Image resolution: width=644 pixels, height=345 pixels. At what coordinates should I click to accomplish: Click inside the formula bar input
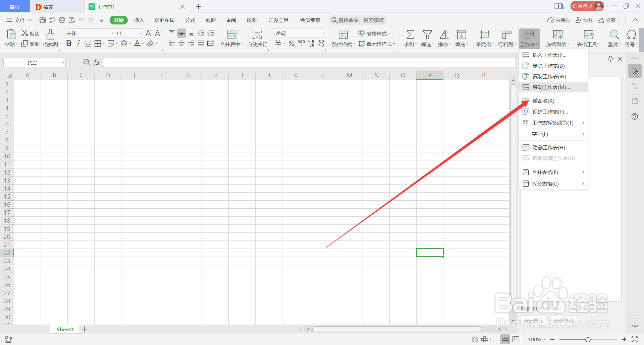point(309,62)
